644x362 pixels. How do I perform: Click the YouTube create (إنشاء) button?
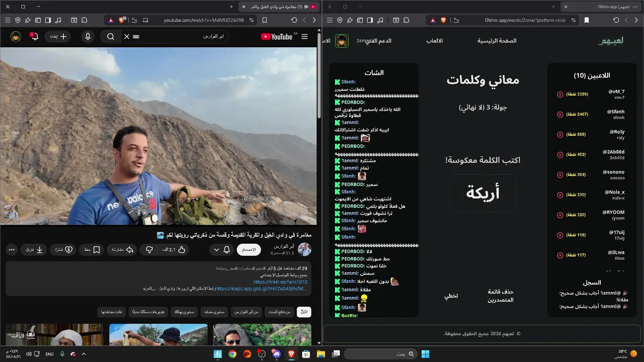58,37
